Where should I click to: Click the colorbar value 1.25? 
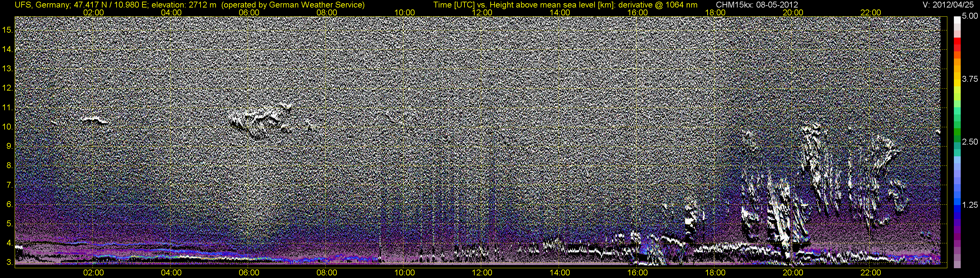970,205
